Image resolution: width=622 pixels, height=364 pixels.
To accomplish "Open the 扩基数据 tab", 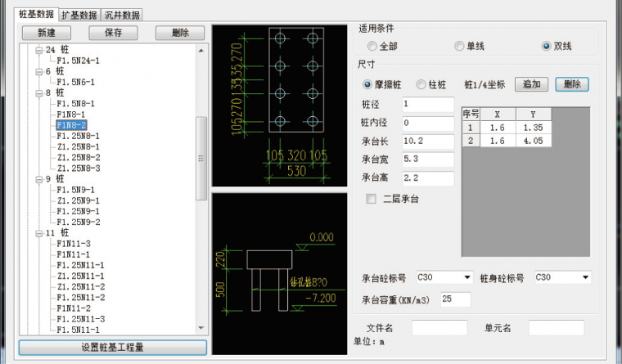I will point(79,15).
